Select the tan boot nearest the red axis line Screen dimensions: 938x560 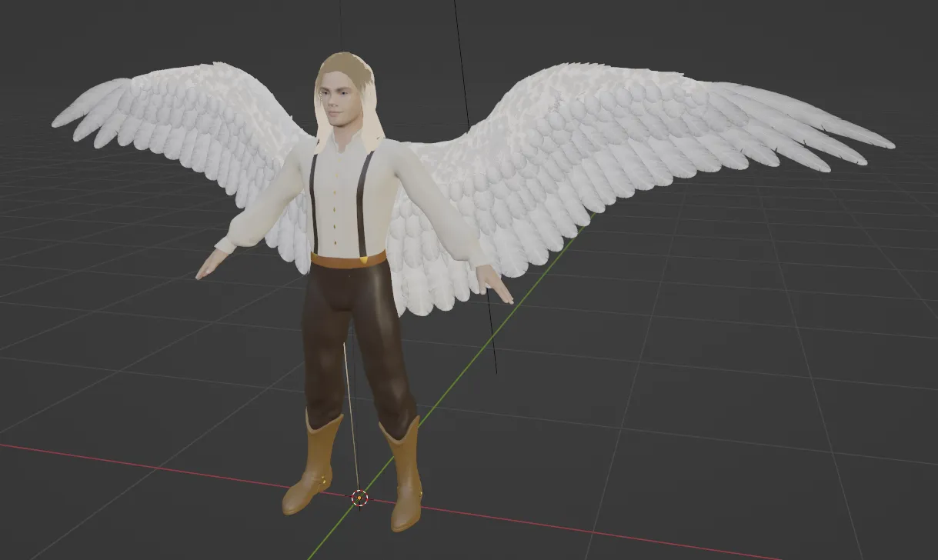(x=312, y=465)
